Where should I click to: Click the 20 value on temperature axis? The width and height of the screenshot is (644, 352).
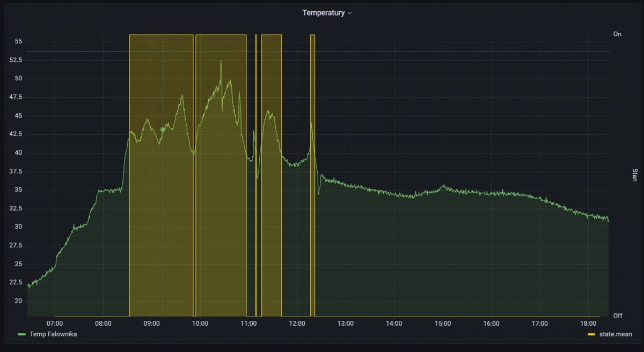pos(18,301)
